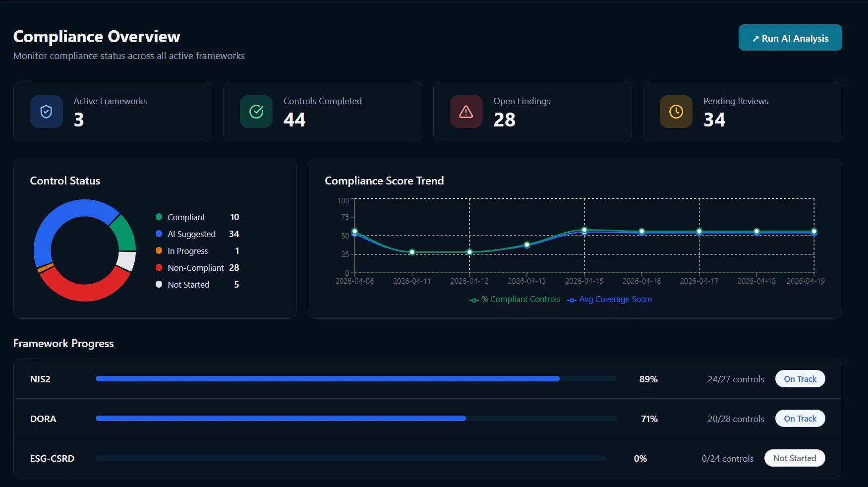Click the DORA framework name
Screen dimensions: 868x487
(43, 419)
